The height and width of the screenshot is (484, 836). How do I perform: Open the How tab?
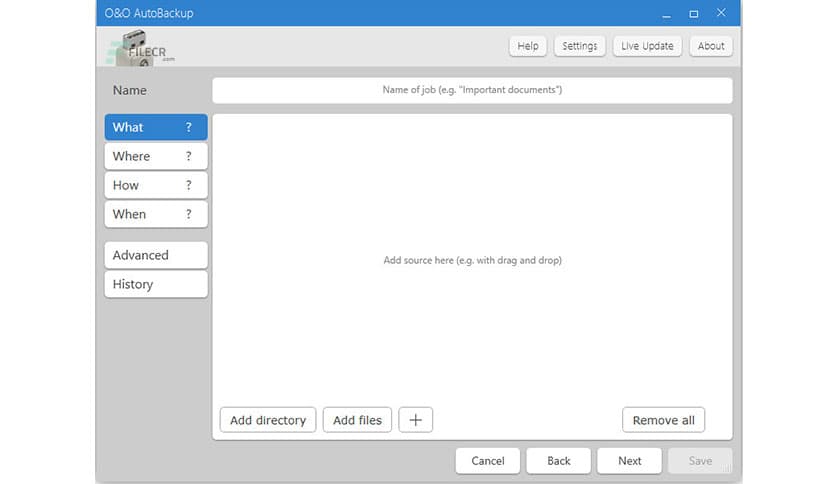coord(156,185)
